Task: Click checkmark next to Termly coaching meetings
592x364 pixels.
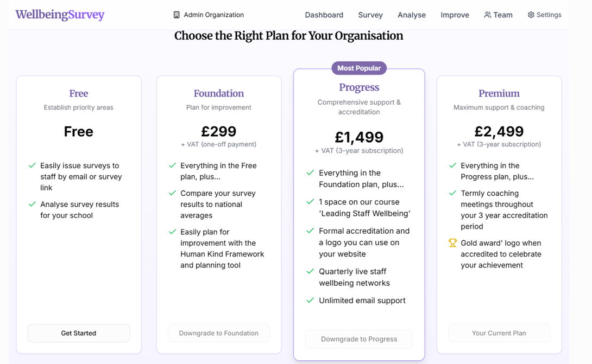Action: click(x=452, y=193)
